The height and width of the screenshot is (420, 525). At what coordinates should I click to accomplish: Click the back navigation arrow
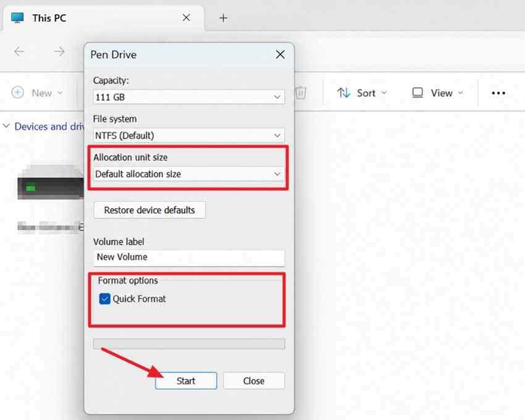point(19,52)
